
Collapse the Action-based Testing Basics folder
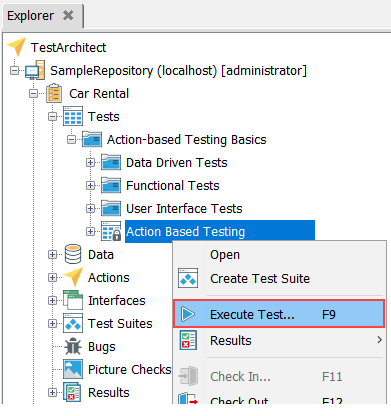pyautogui.click(x=71, y=140)
